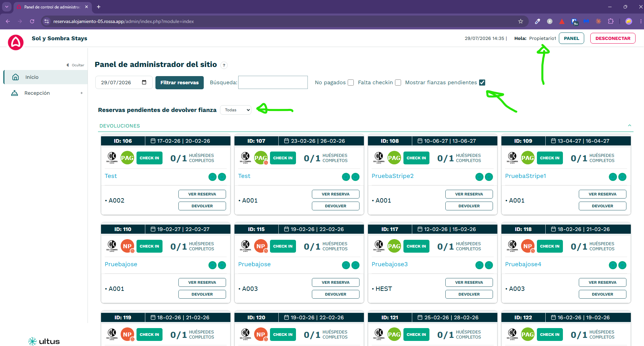The height and width of the screenshot is (346, 644).
Task: Click the PAG badge on reservation 121
Action: click(394, 335)
